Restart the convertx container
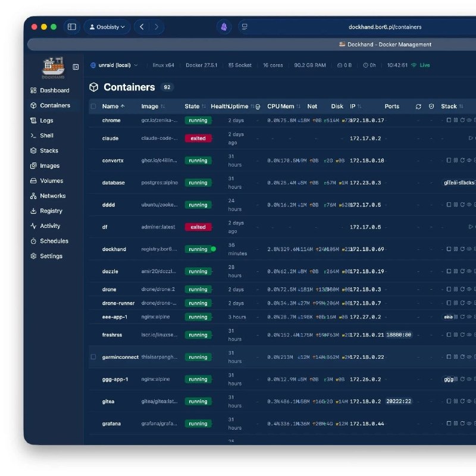This screenshot has width=476, height=476. coord(462,160)
